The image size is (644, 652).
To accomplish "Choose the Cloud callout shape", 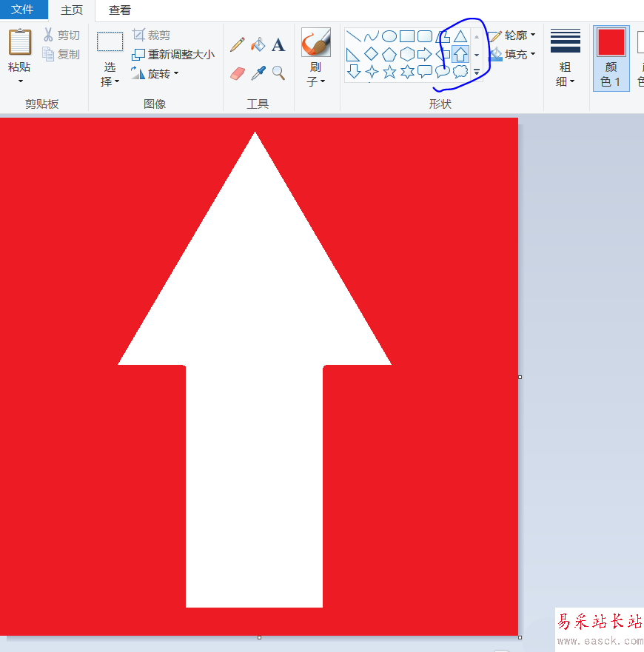I will click(460, 72).
